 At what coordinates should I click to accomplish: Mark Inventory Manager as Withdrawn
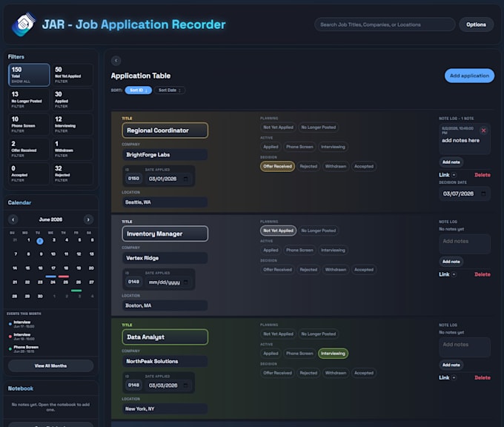click(x=336, y=270)
